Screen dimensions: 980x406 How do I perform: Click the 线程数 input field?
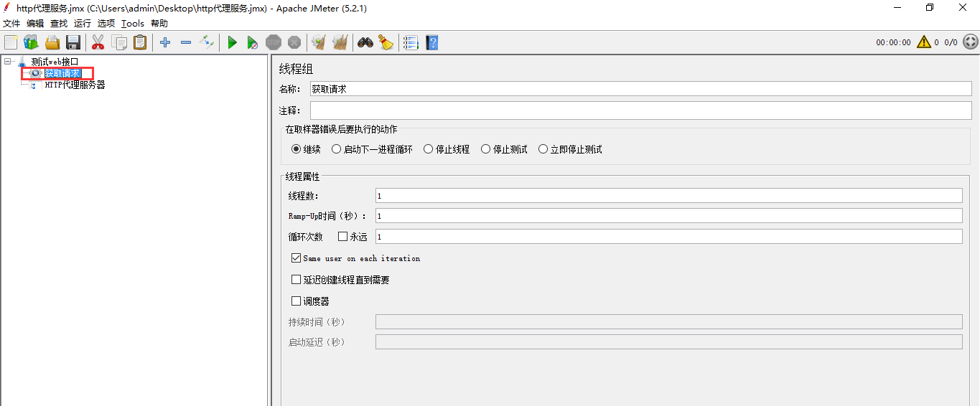coord(668,196)
